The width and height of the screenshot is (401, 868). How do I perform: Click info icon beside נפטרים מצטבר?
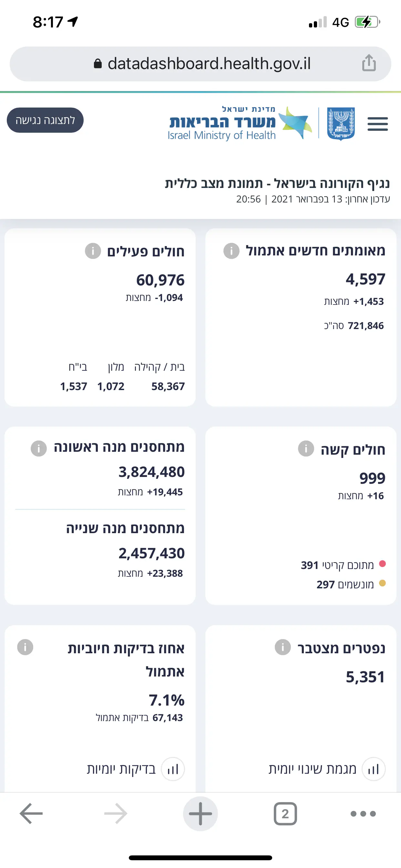click(x=283, y=647)
